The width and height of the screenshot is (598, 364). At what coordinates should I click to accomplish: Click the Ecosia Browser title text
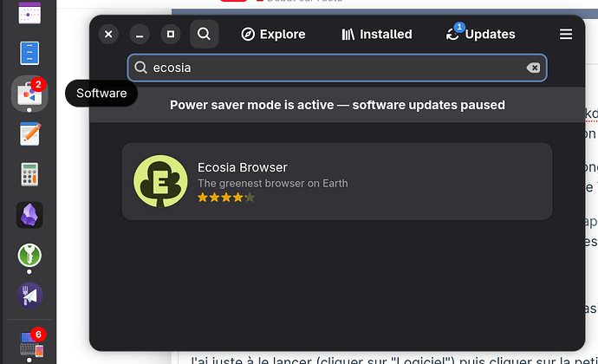242,167
